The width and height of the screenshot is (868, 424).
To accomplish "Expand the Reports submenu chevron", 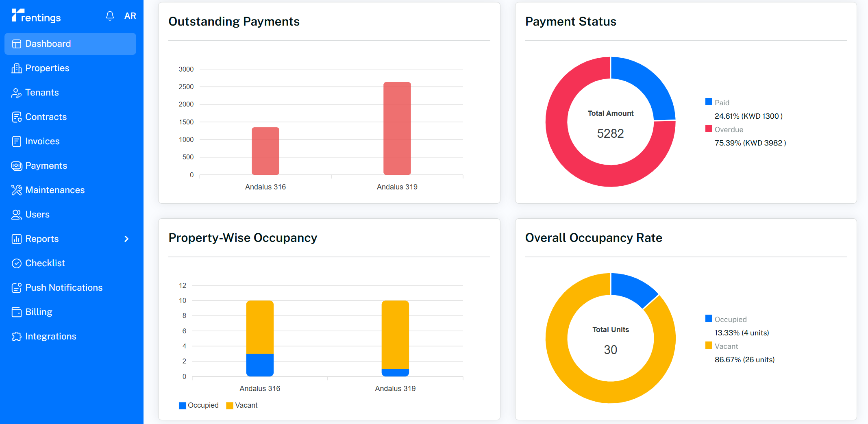I will click(x=126, y=239).
